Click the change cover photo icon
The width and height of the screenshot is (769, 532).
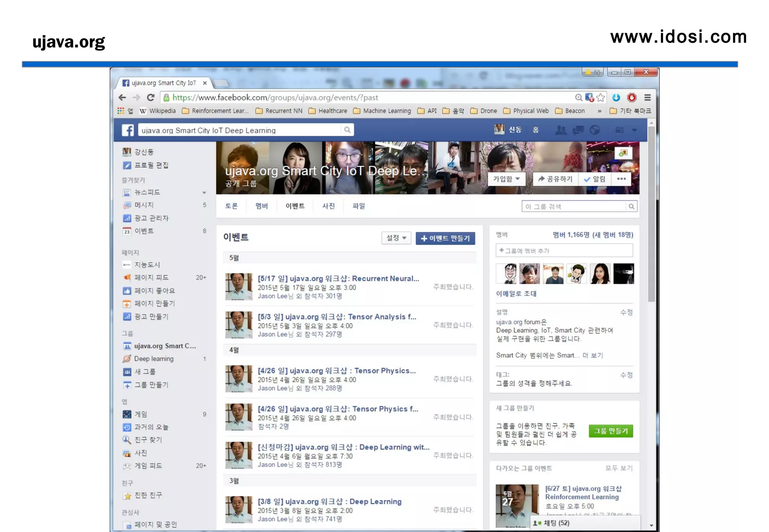tap(623, 153)
